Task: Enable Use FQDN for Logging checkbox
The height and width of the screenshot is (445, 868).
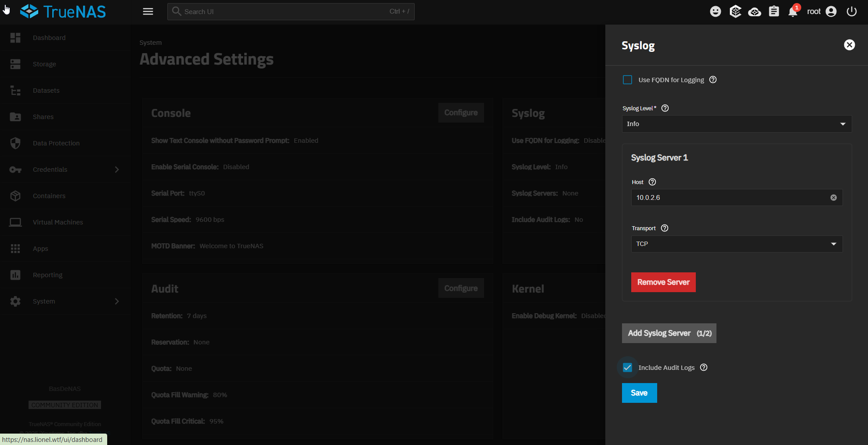Action: pyautogui.click(x=627, y=80)
